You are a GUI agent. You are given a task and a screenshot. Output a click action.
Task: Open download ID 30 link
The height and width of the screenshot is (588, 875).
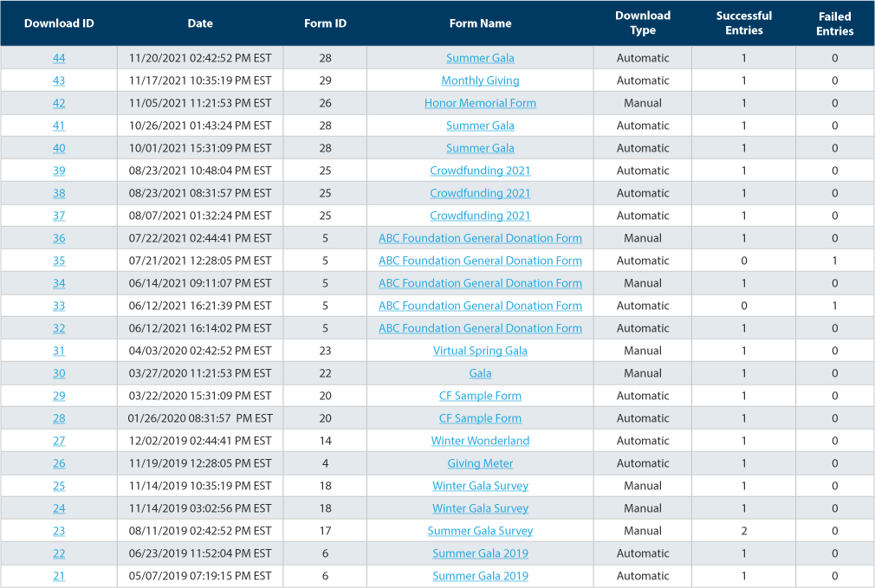tap(59, 373)
